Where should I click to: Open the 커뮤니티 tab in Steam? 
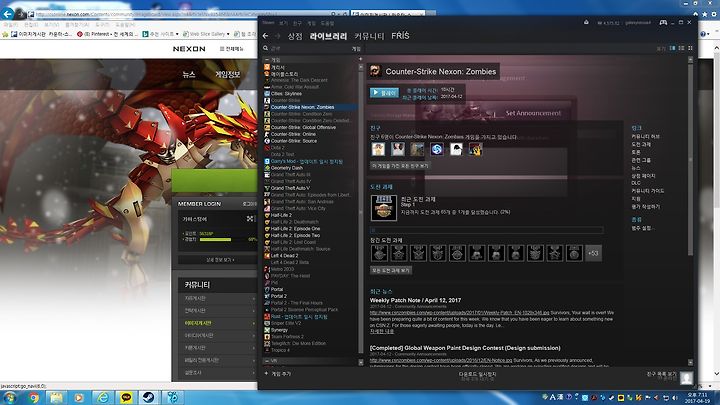[x=369, y=36]
